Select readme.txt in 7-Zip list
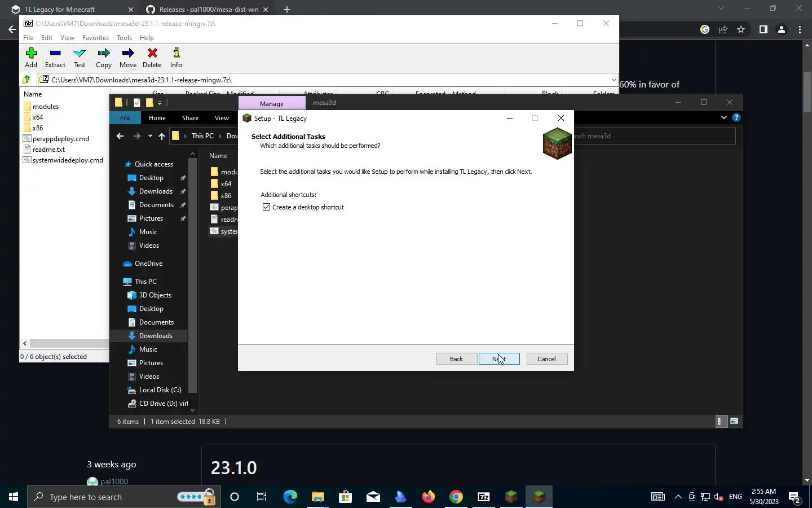 pyautogui.click(x=44, y=149)
